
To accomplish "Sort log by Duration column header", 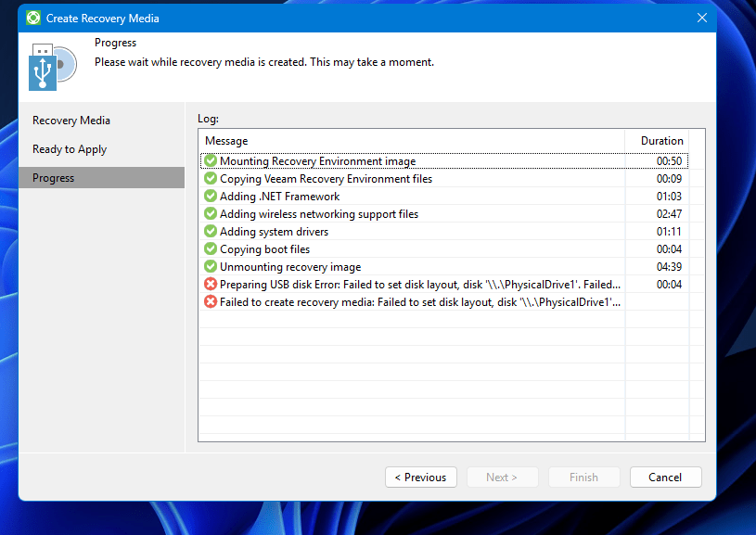I will 660,141.
